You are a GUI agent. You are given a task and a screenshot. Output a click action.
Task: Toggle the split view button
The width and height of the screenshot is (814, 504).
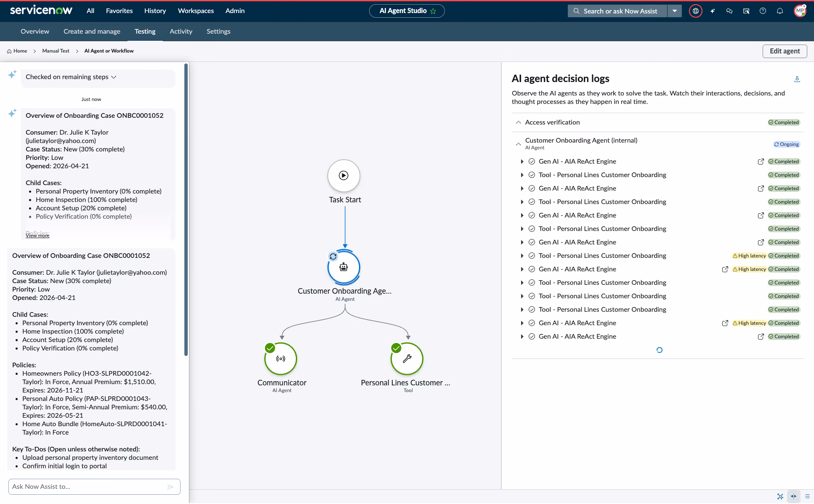[793, 496]
